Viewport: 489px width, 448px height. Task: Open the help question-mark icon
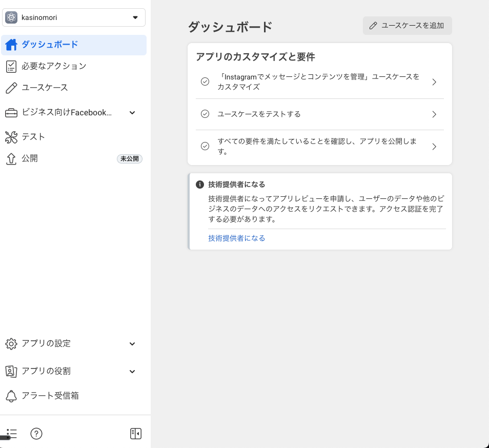[x=36, y=434]
